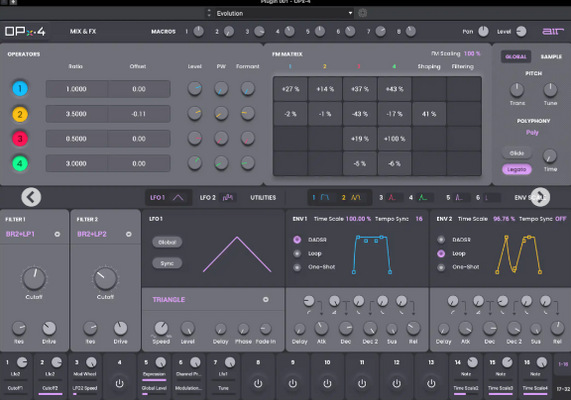Open the preset settings gear icon
571x400 pixels.
point(362,13)
